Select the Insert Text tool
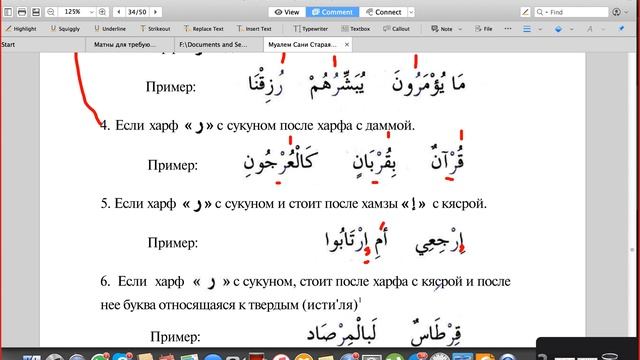The width and height of the screenshot is (640, 360). pyautogui.click(x=254, y=29)
